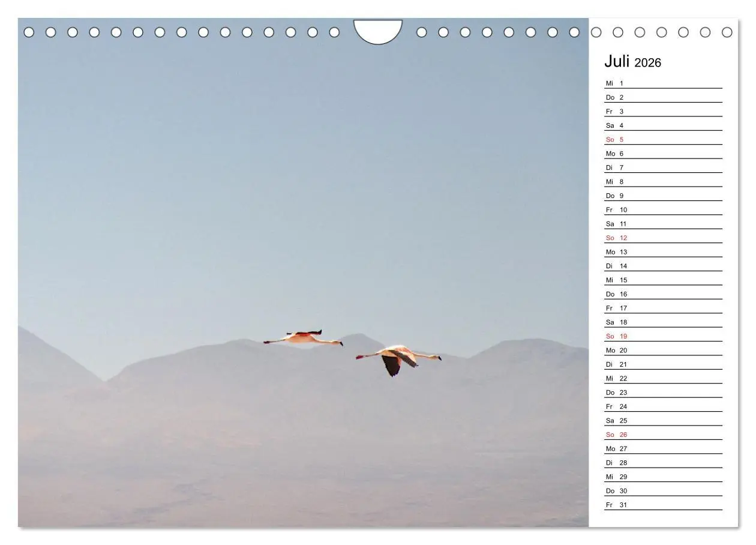Click the semicircular hanging notch
The width and height of the screenshot is (756, 545).
pos(378,31)
